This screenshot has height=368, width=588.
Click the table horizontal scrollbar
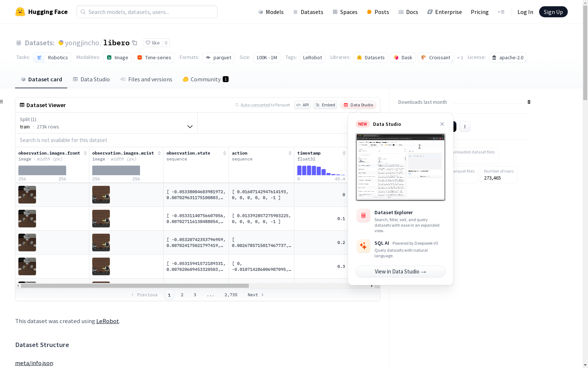click(x=135, y=286)
